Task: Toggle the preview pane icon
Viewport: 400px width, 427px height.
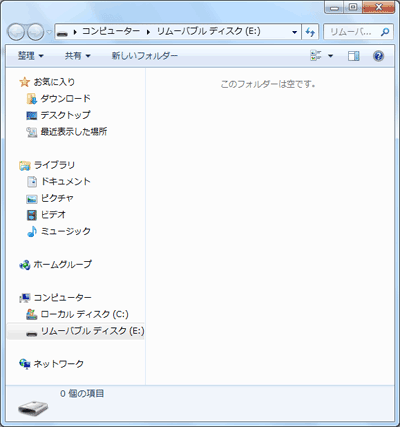Action: pos(353,56)
